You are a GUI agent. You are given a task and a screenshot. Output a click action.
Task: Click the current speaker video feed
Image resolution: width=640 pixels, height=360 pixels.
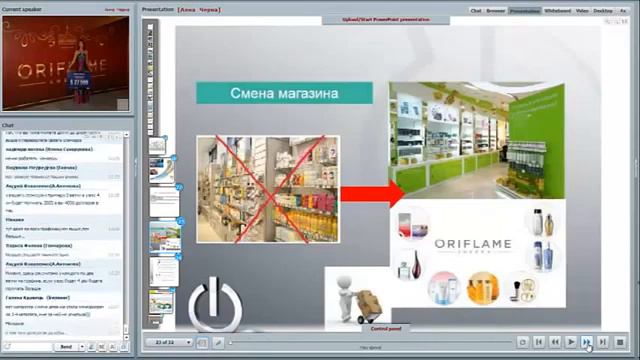coord(66,63)
